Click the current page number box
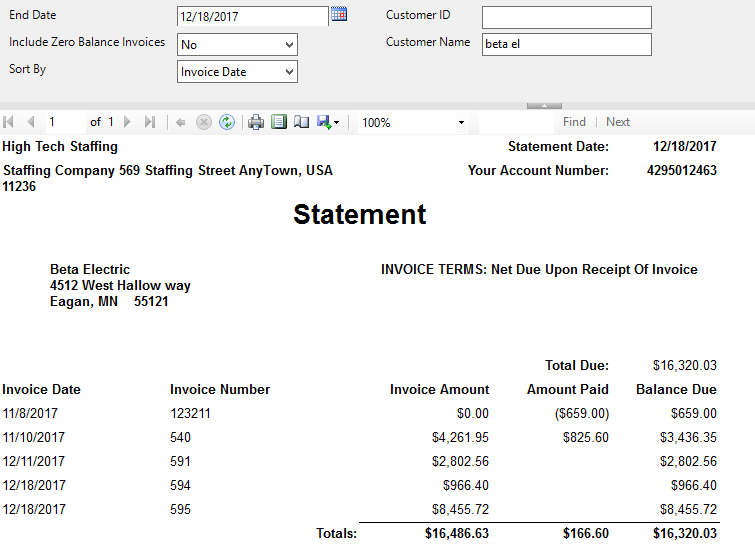Screen dimensions: 755x551 pos(65,122)
